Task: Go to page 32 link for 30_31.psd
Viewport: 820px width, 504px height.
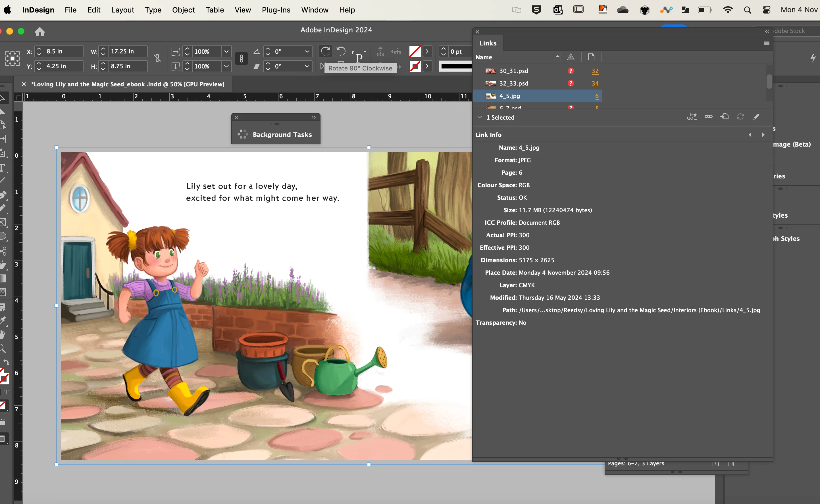Action: tap(595, 71)
